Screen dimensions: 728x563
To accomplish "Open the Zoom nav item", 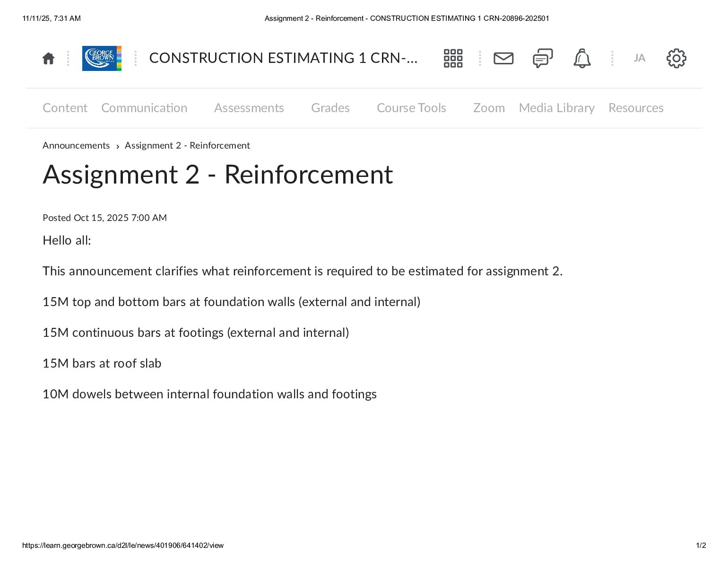I will coord(489,108).
